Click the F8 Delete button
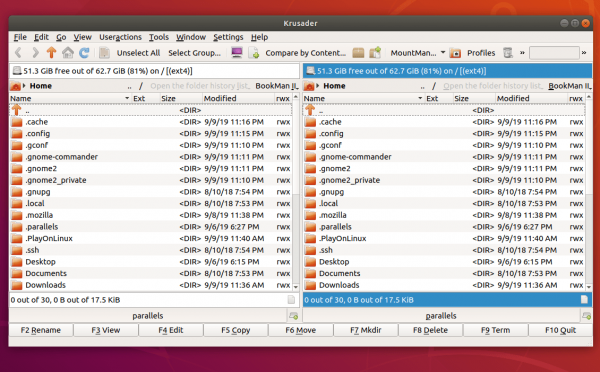The height and width of the screenshot is (372, 600). point(430,330)
